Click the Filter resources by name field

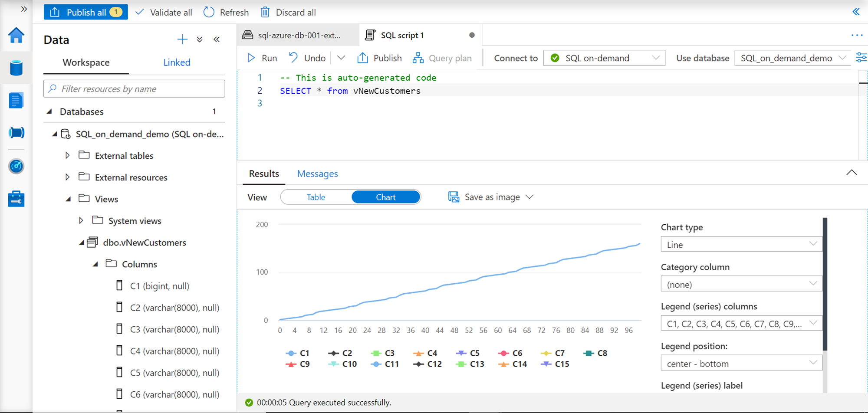pos(134,89)
